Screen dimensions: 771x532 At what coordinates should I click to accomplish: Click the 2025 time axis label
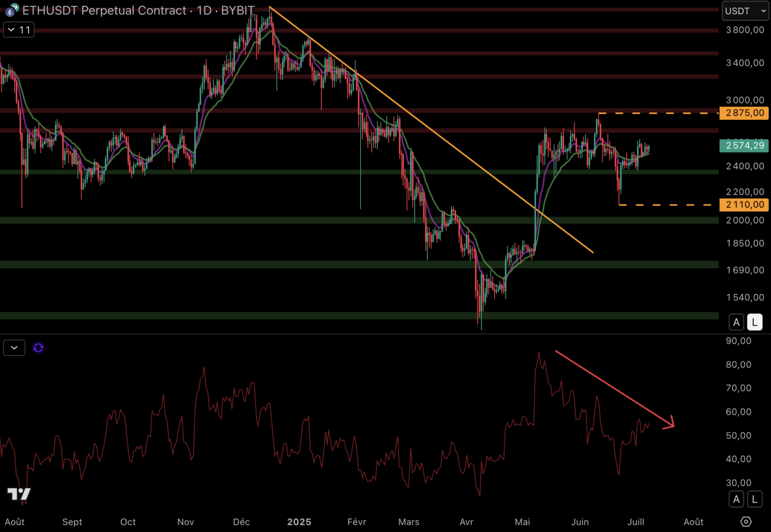pyautogui.click(x=299, y=522)
